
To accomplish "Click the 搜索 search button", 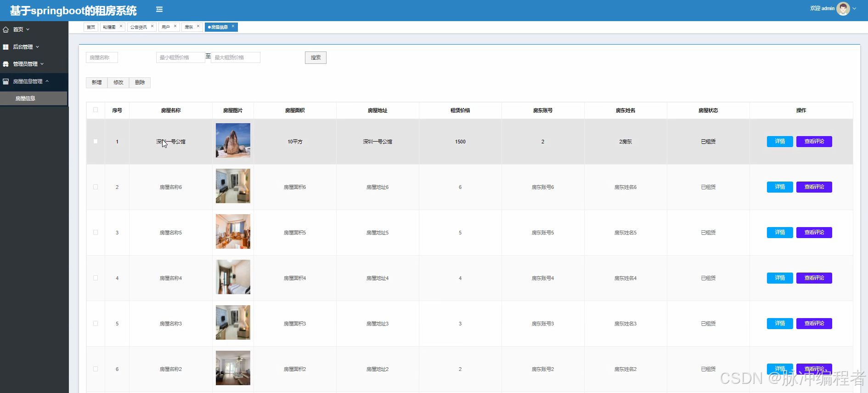I will point(316,57).
